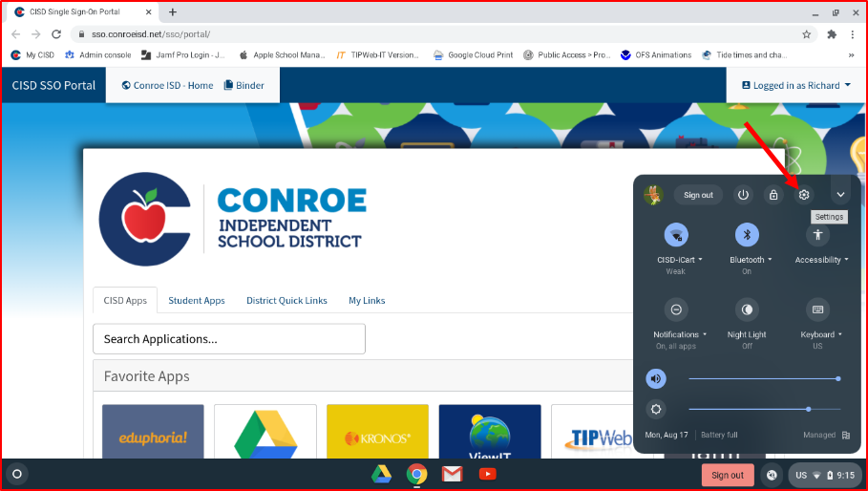Open the Logged in as Richard dropdown
Screen dimensions: 868x491
coord(795,85)
